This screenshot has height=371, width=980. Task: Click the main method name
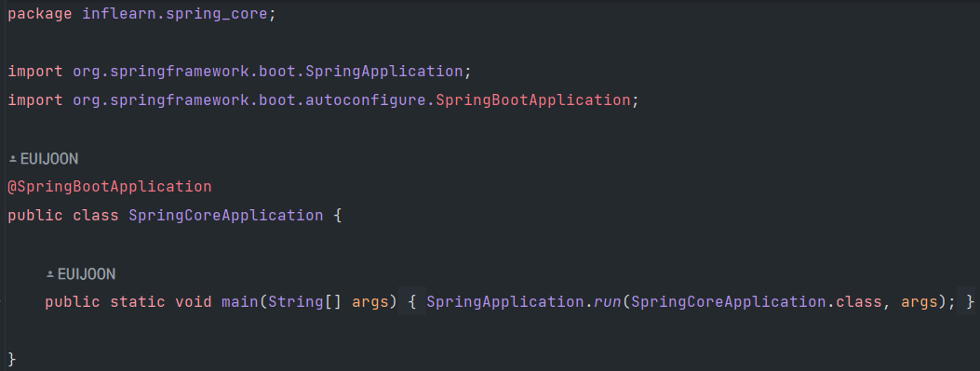point(240,302)
